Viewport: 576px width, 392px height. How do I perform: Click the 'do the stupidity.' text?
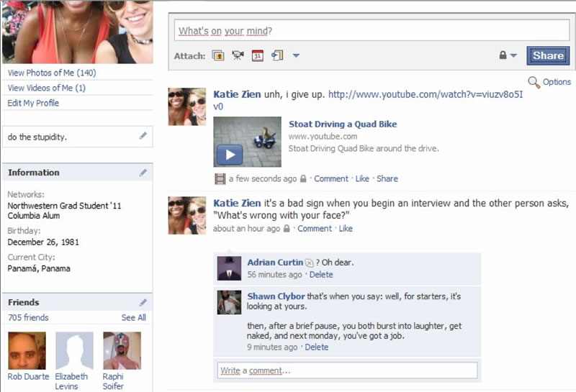(37, 137)
